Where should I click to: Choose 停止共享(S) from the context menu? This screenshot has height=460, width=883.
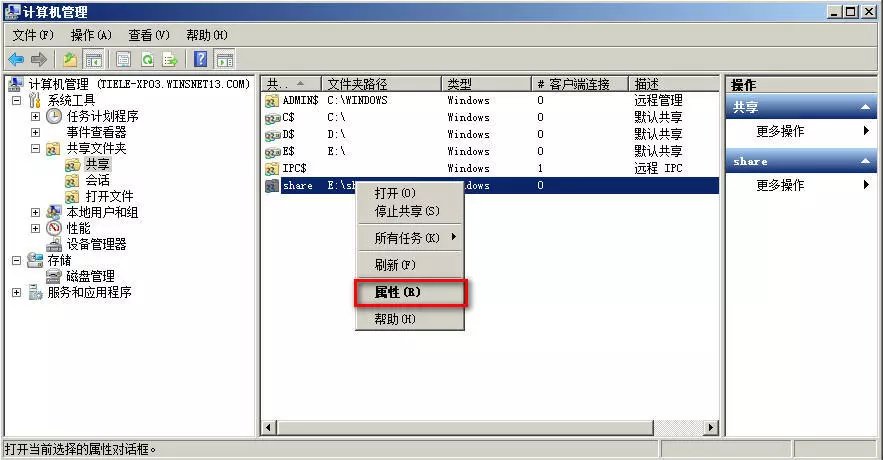tap(407, 211)
